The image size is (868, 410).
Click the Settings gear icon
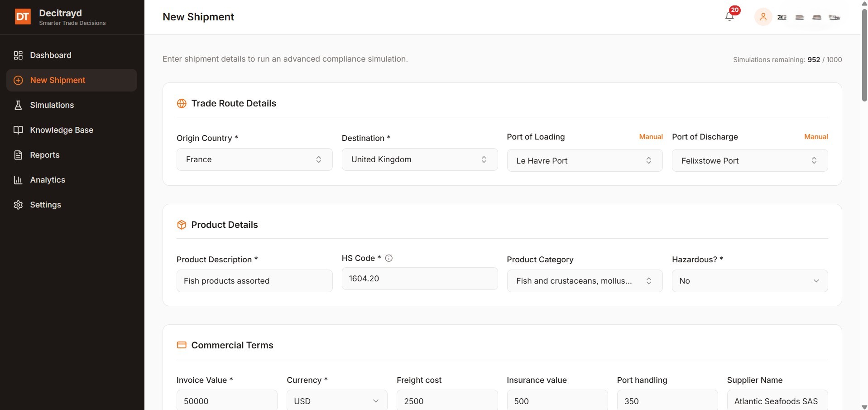(x=18, y=205)
